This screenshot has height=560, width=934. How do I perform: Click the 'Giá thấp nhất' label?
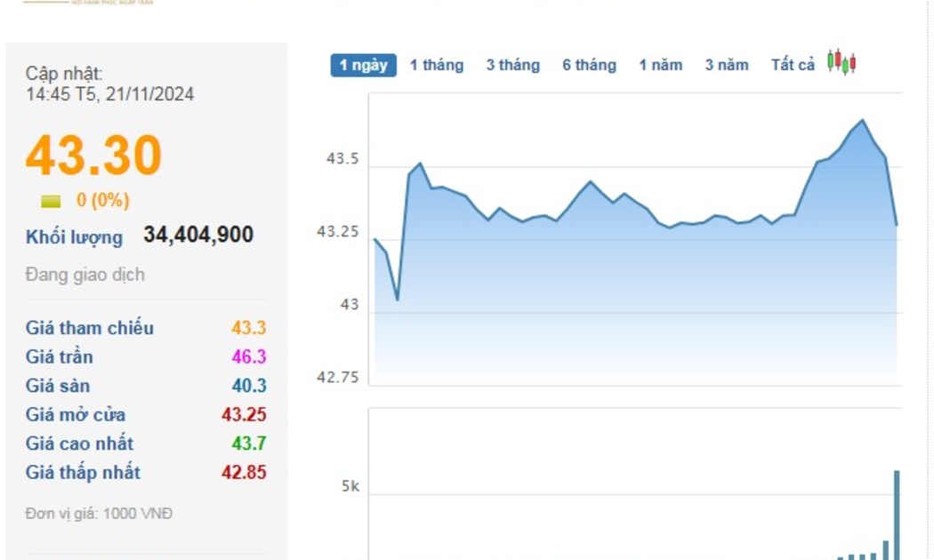point(83,473)
